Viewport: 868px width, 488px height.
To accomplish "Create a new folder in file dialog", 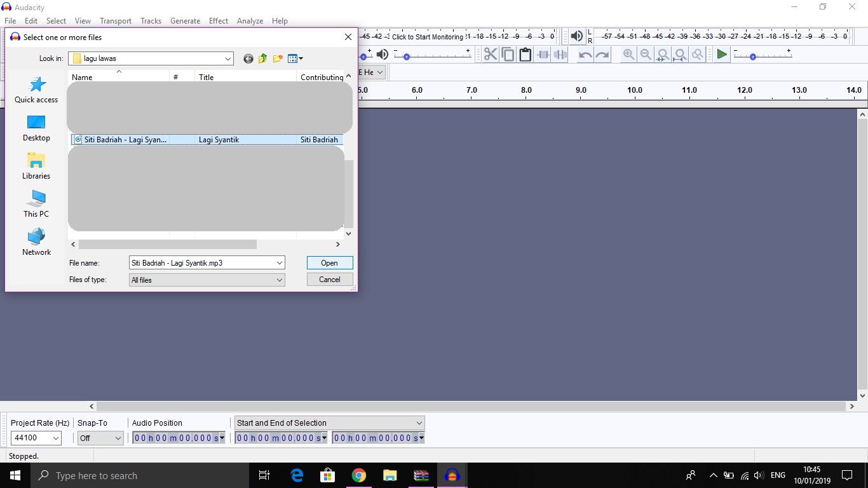I will pyautogui.click(x=278, y=58).
